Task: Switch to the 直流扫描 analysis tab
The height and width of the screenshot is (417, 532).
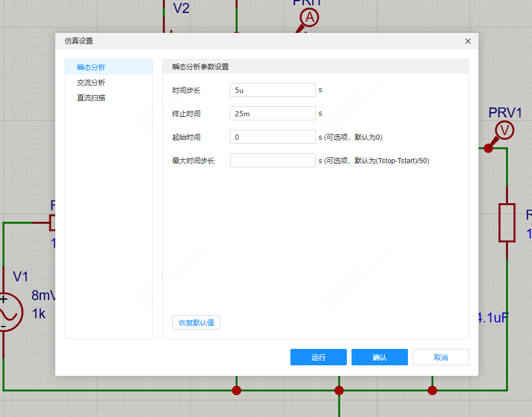Action: point(92,97)
